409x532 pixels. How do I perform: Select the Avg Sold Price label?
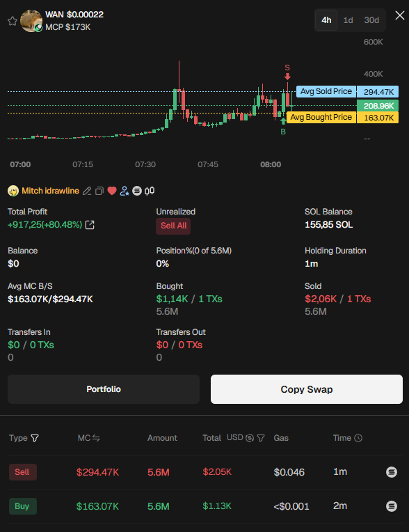[x=326, y=91]
